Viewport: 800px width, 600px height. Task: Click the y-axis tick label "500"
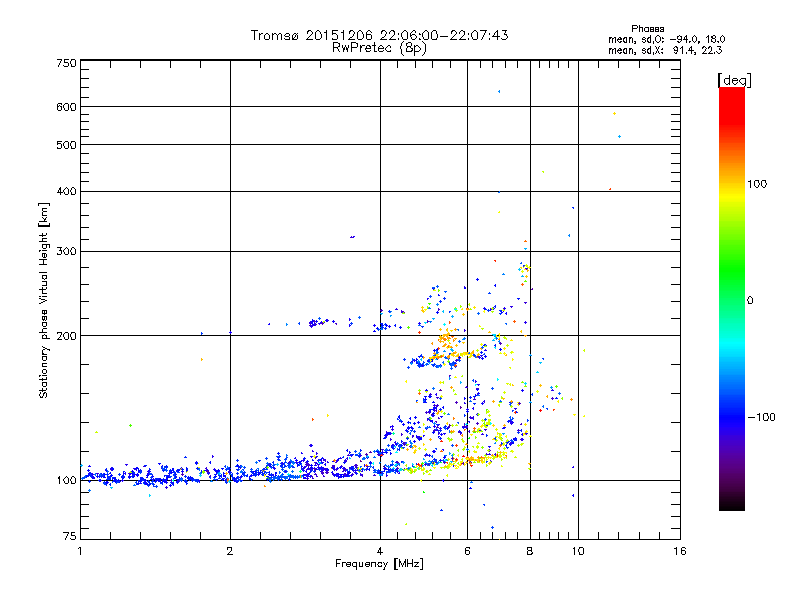[x=67, y=145]
